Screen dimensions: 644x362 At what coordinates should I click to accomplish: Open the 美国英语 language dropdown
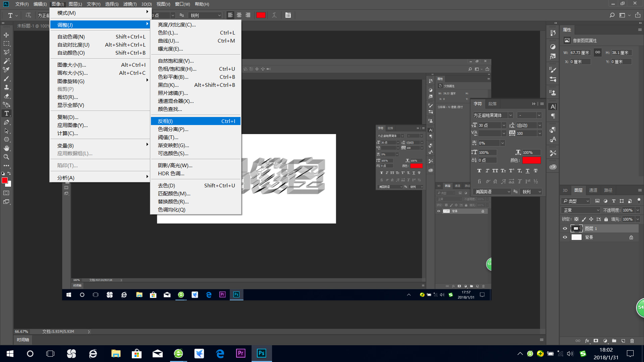(x=492, y=192)
